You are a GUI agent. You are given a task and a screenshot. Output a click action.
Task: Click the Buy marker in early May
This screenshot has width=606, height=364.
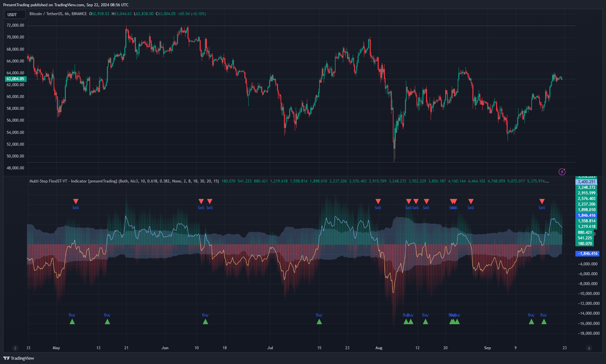click(72, 322)
